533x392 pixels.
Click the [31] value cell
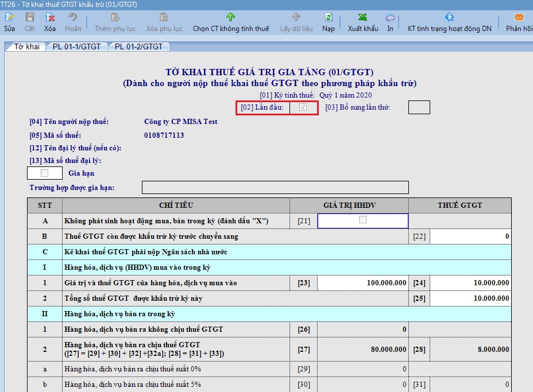[x=470, y=385]
